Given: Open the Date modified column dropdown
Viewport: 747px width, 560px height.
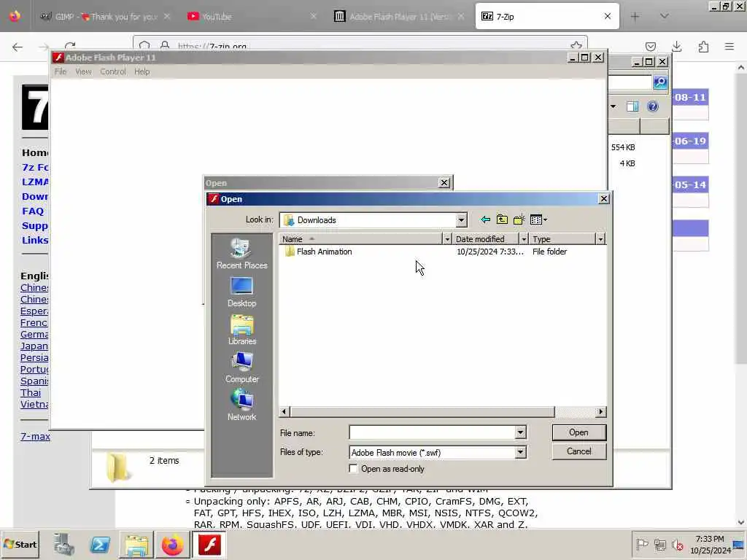Looking at the screenshot, I should [524, 239].
